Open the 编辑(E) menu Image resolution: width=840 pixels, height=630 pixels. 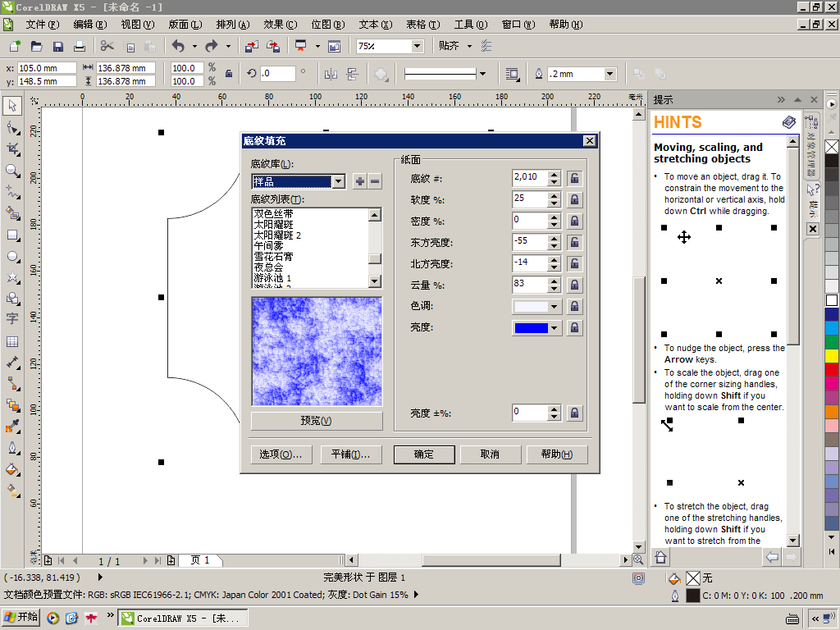pyautogui.click(x=90, y=25)
